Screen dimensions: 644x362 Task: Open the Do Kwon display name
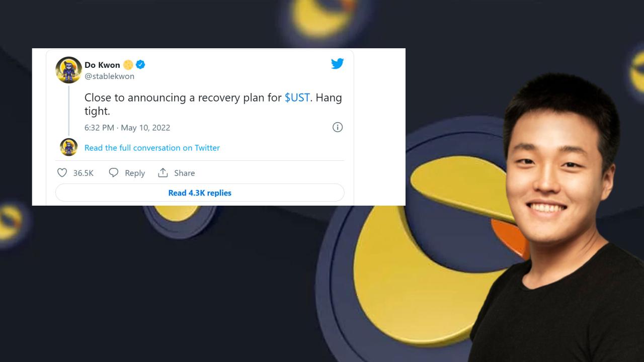click(x=102, y=65)
